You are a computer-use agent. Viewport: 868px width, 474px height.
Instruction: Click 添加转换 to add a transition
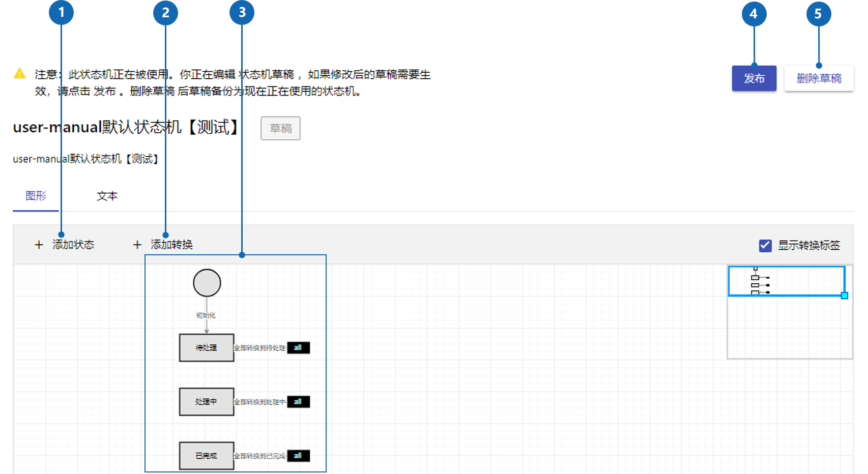click(171, 245)
